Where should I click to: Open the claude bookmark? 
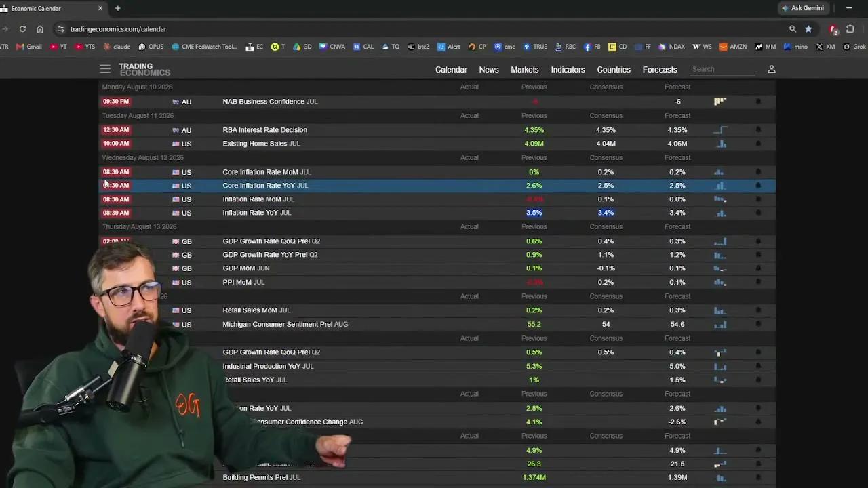coord(117,47)
